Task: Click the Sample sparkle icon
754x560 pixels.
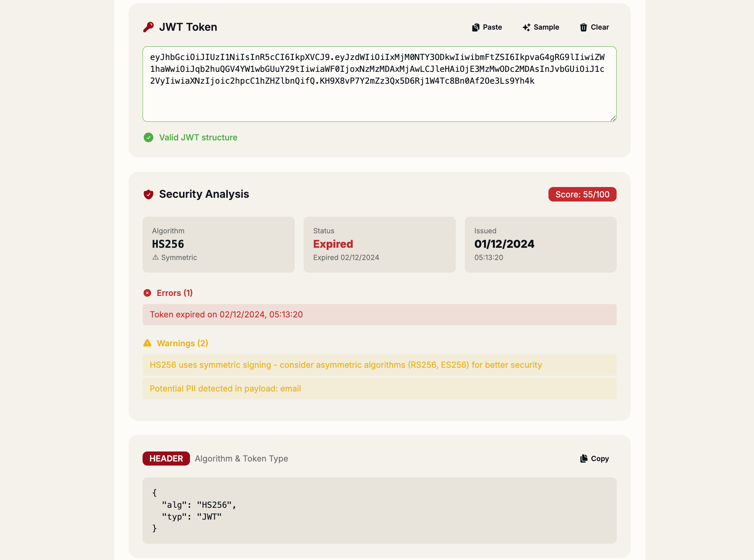Action: [526, 27]
